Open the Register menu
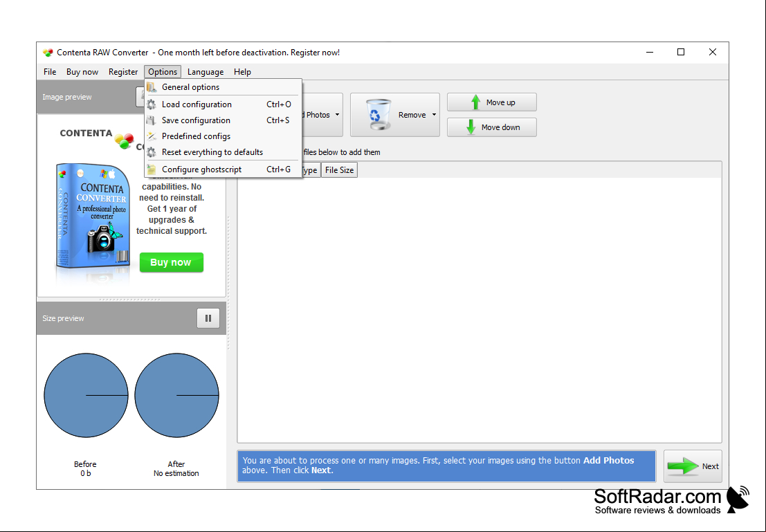 123,72
